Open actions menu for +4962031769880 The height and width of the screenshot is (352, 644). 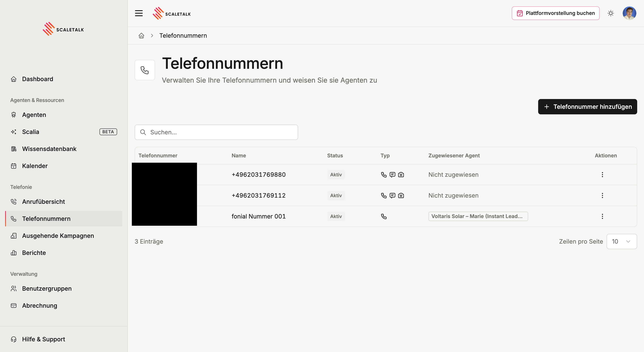[x=602, y=174]
